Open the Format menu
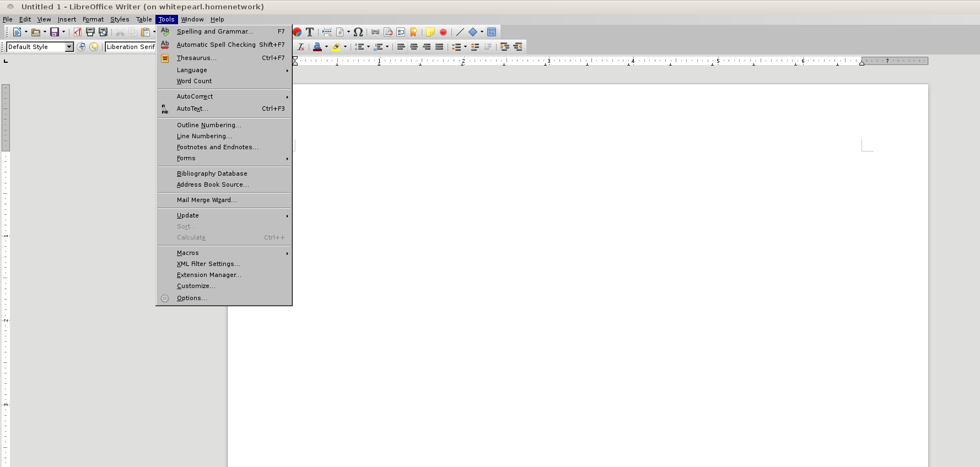980x467 pixels. pyautogui.click(x=93, y=19)
